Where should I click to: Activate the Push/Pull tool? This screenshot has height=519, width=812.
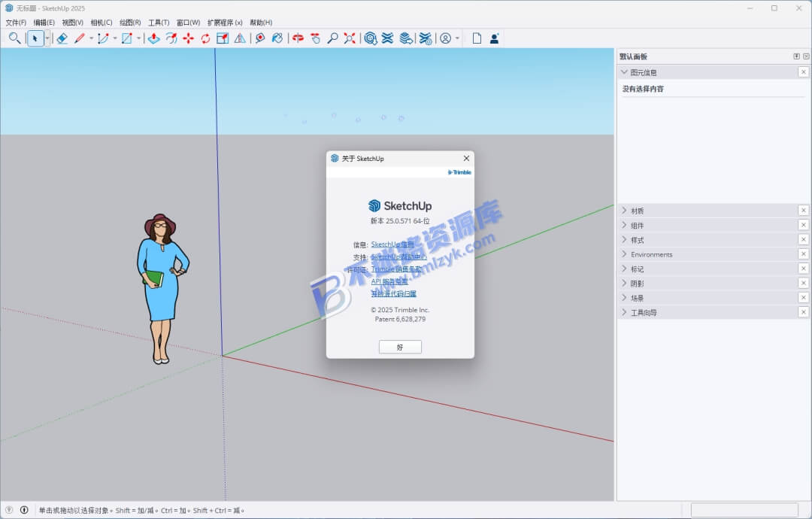tap(154, 38)
